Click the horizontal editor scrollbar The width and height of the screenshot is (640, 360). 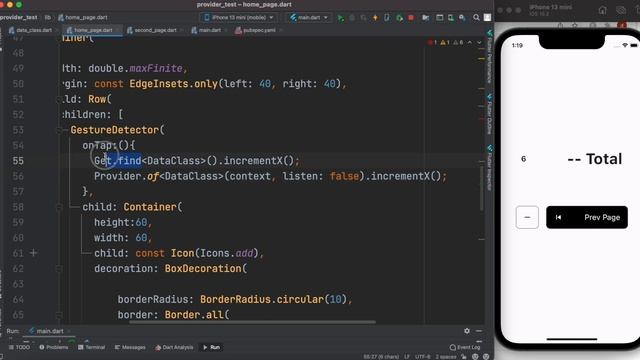[252, 322]
